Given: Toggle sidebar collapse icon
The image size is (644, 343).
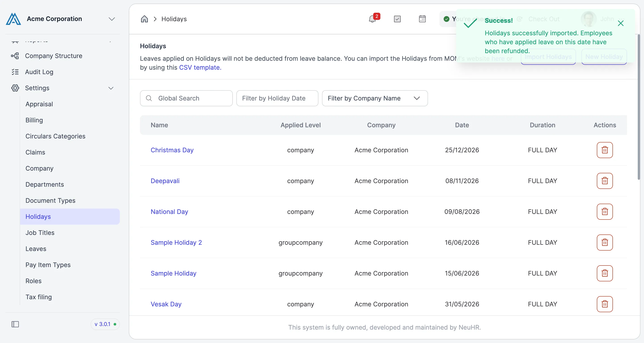Looking at the screenshot, I should (15, 324).
